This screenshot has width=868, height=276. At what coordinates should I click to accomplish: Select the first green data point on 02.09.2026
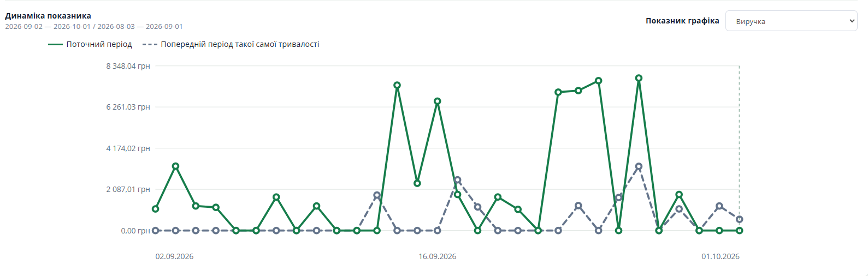[156, 209]
